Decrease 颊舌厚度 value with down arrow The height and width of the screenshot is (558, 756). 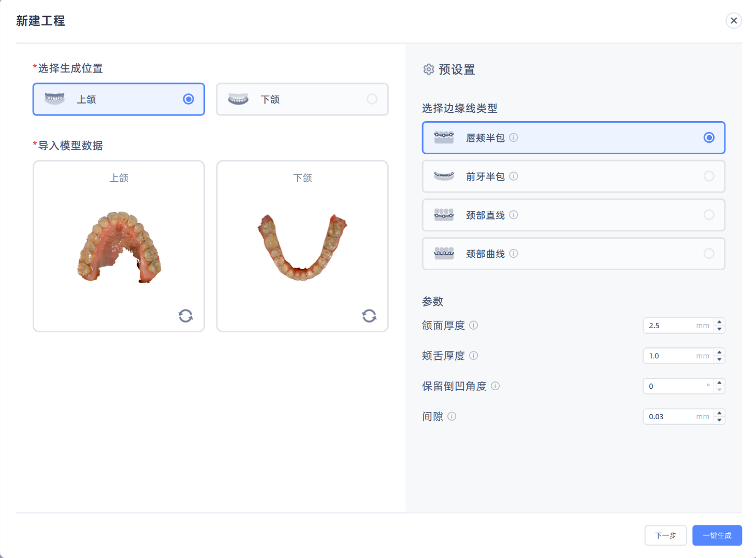coord(719,359)
